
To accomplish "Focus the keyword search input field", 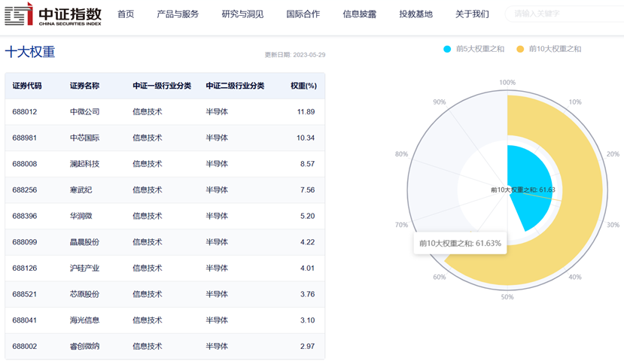I will [x=565, y=14].
